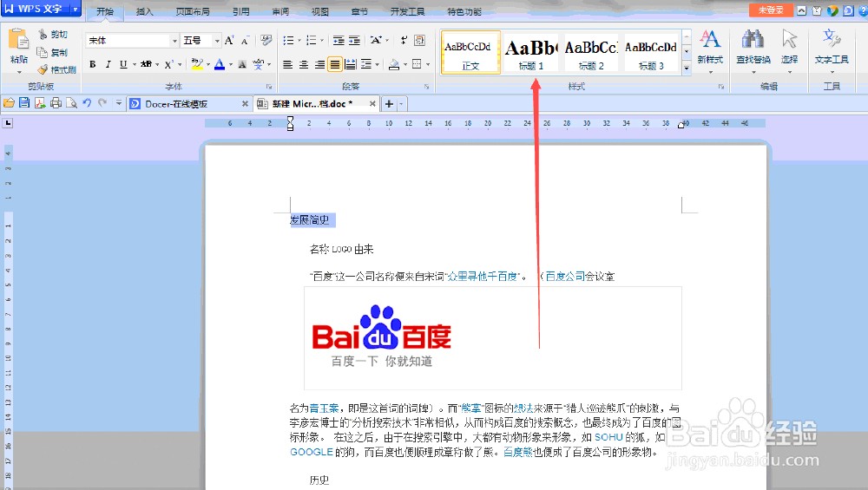Open the paragraph (段落) dialog launcher

pyautogui.click(x=427, y=87)
